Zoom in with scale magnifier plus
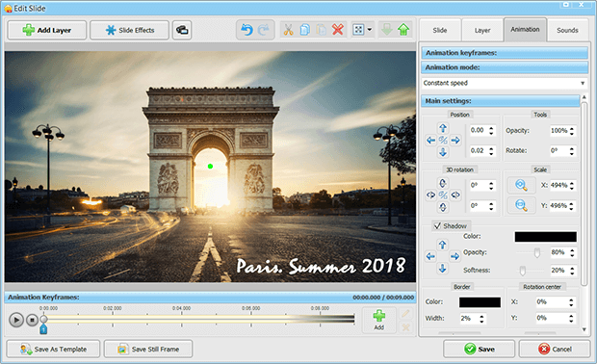Screen dimensions: 597x364 click(x=521, y=186)
